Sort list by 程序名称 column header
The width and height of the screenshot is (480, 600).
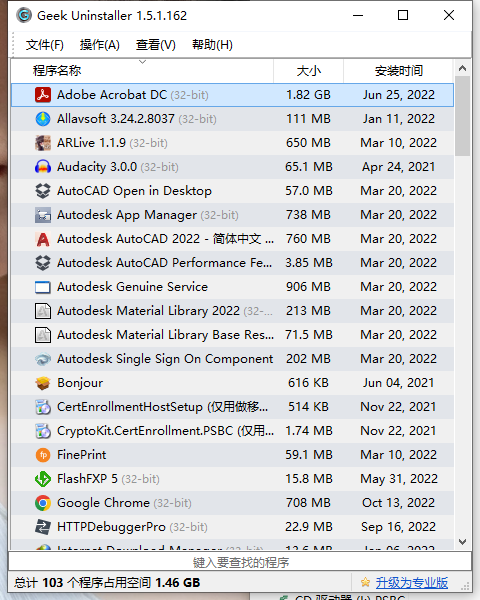tap(142, 71)
